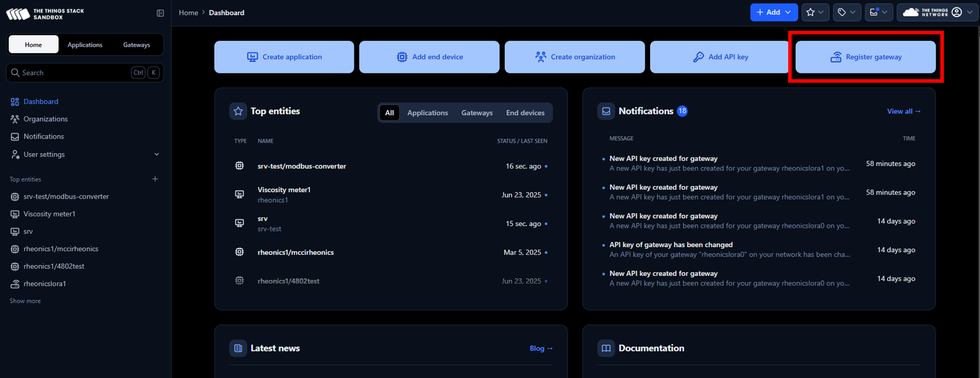Switch to the Applications sidebar tab

(85, 44)
